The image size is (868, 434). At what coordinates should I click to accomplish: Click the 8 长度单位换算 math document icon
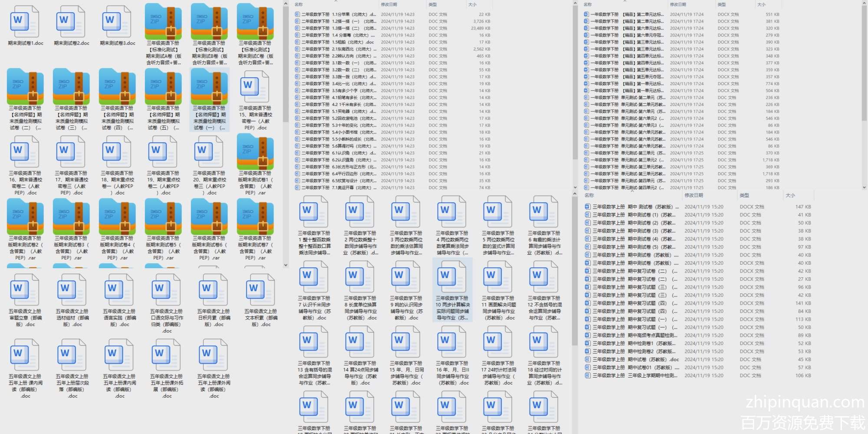(x=360, y=277)
